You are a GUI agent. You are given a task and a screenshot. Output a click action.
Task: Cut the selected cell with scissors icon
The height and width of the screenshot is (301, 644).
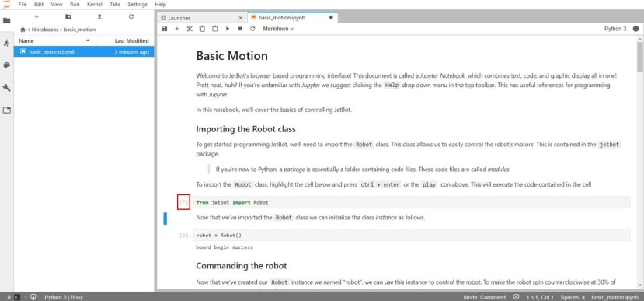pyautogui.click(x=190, y=29)
